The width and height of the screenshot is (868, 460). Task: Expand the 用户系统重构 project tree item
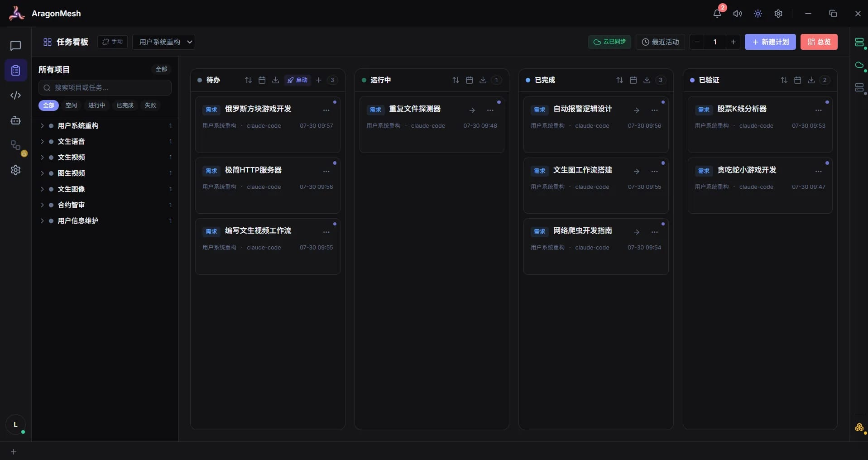42,125
